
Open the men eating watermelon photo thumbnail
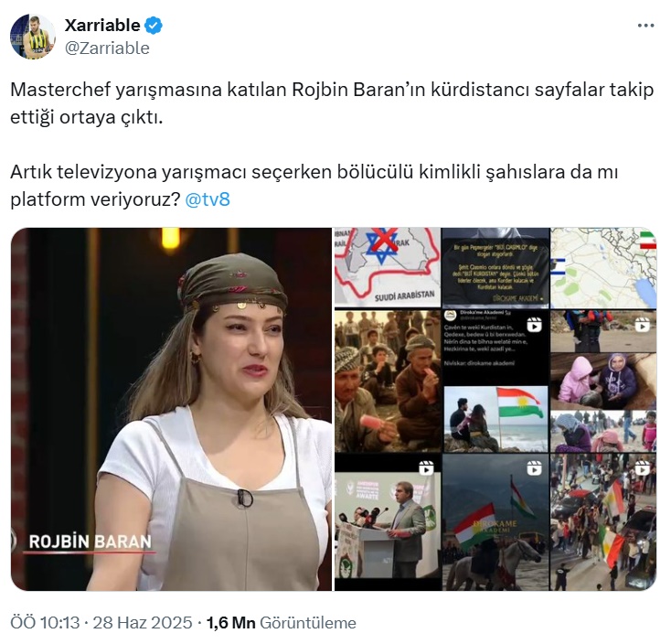pos(388,381)
